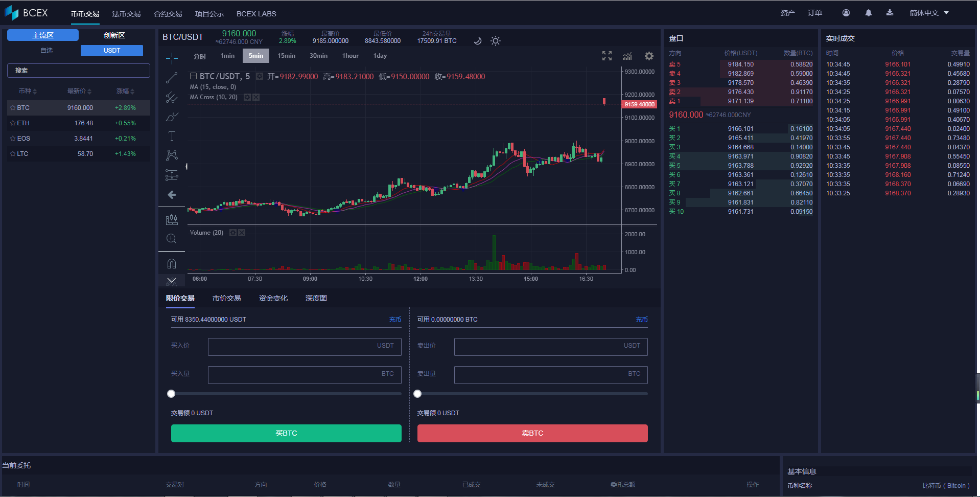Open BCEX LABS page
This screenshot has height=497, width=980.
coord(256,14)
